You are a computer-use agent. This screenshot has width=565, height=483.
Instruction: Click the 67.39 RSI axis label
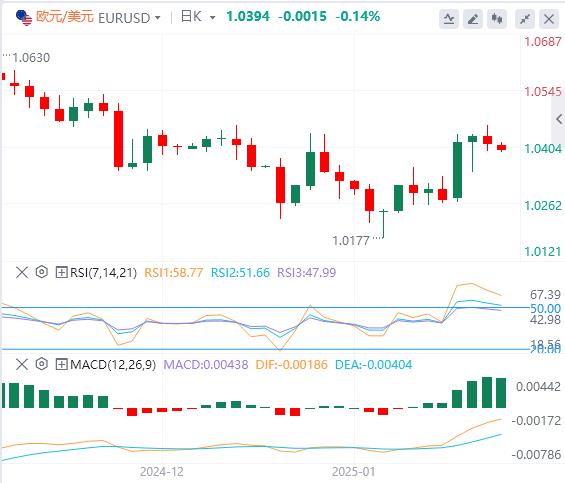pyautogui.click(x=545, y=295)
